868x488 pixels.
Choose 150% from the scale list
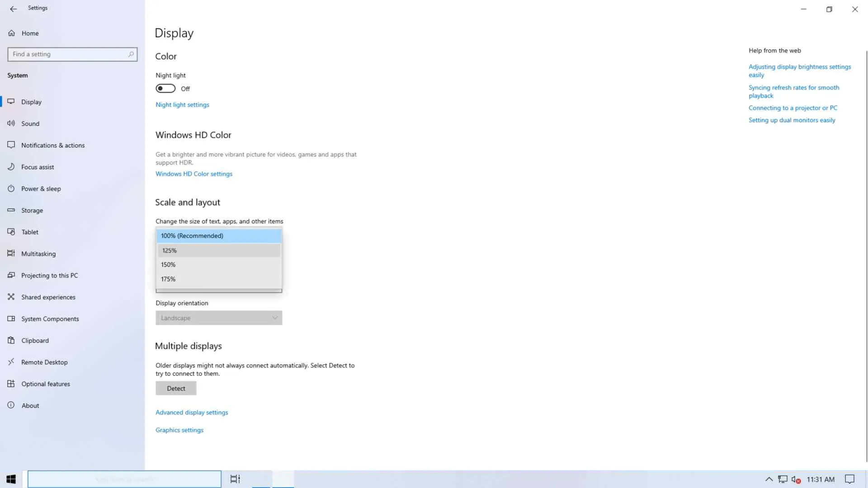[219, 265]
